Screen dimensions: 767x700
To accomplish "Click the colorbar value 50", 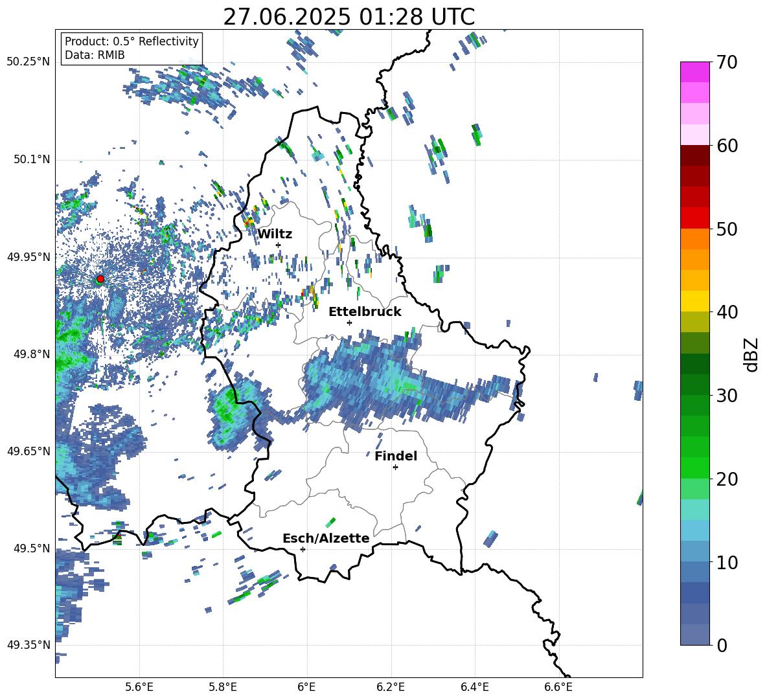I will (x=727, y=229).
